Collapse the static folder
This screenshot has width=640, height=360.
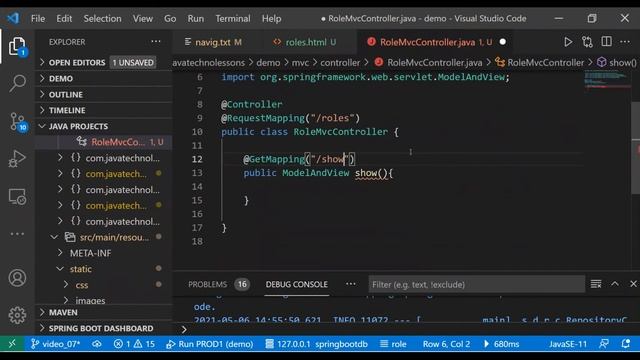(104, 269)
